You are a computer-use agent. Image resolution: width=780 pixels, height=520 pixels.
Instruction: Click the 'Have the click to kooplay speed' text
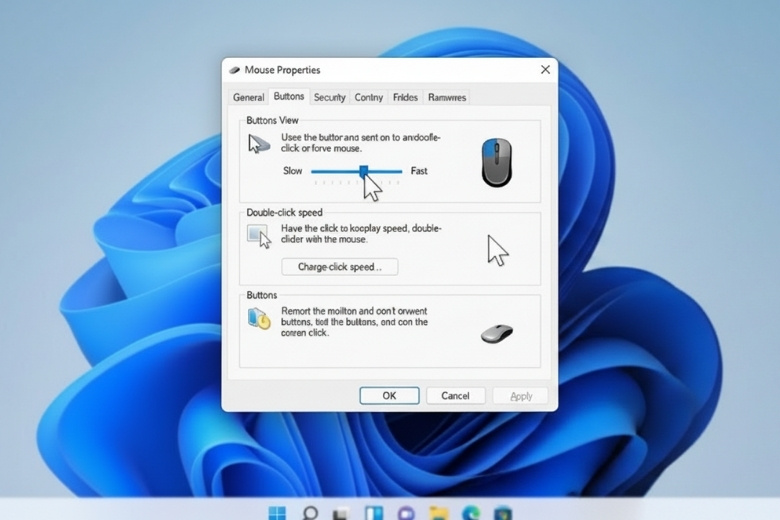pyautogui.click(x=361, y=234)
